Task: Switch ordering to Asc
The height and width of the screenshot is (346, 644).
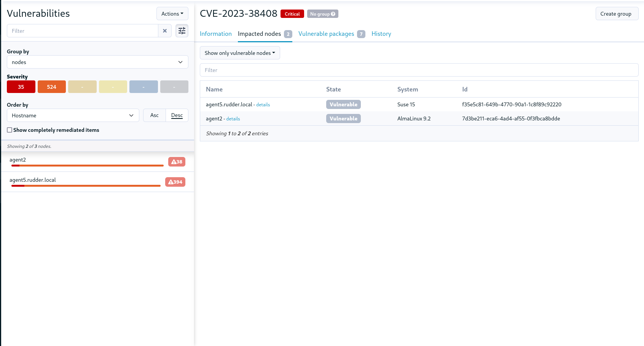Action: coord(154,115)
